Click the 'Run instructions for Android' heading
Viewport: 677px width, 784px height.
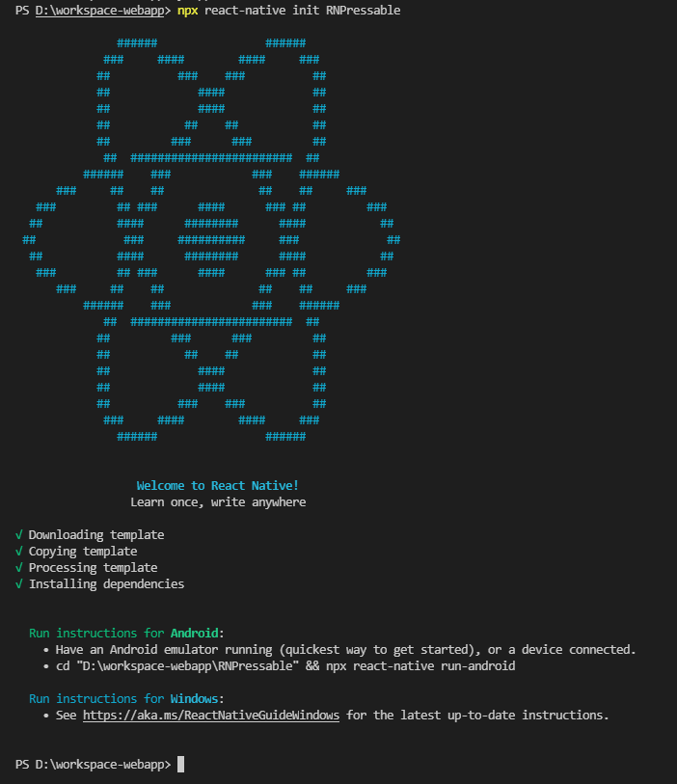tap(126, 634)
